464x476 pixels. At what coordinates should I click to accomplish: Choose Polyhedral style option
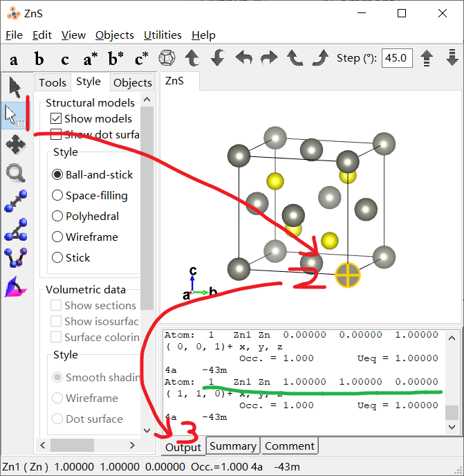click(x=58, y=217)
